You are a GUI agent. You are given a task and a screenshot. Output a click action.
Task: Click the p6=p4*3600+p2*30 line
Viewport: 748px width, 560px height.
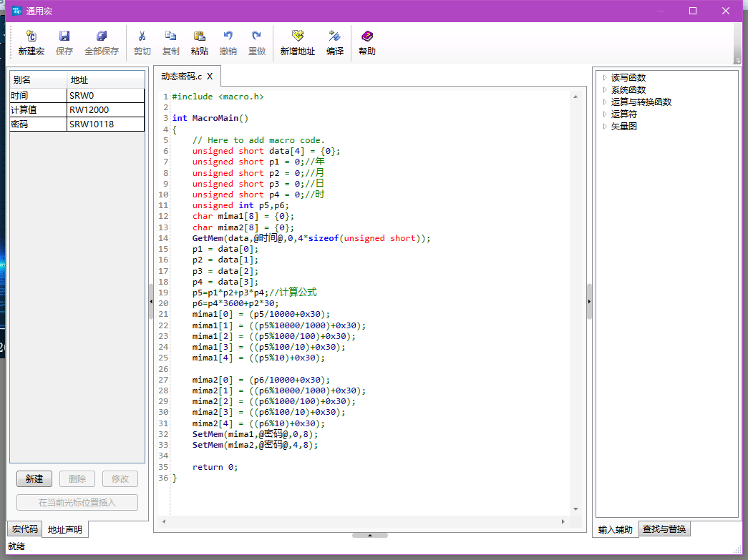pos(235,303)
